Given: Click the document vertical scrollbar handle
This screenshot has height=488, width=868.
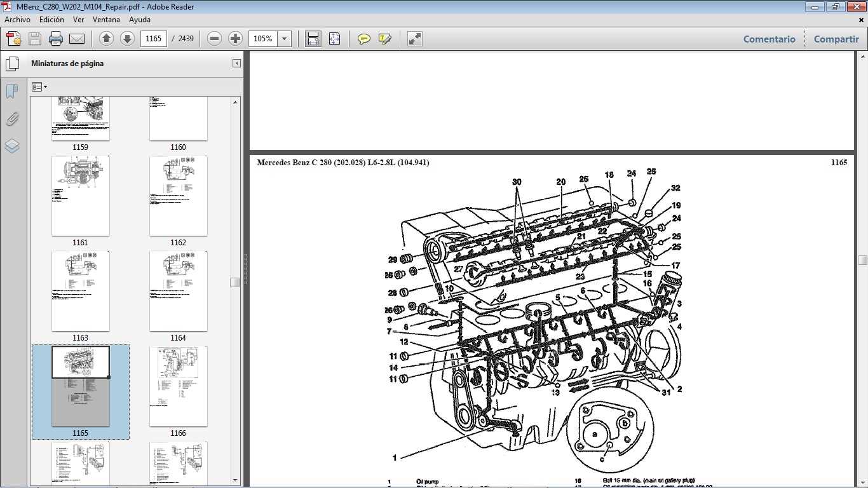Looking at the screenshot, I should pos(862,260).
